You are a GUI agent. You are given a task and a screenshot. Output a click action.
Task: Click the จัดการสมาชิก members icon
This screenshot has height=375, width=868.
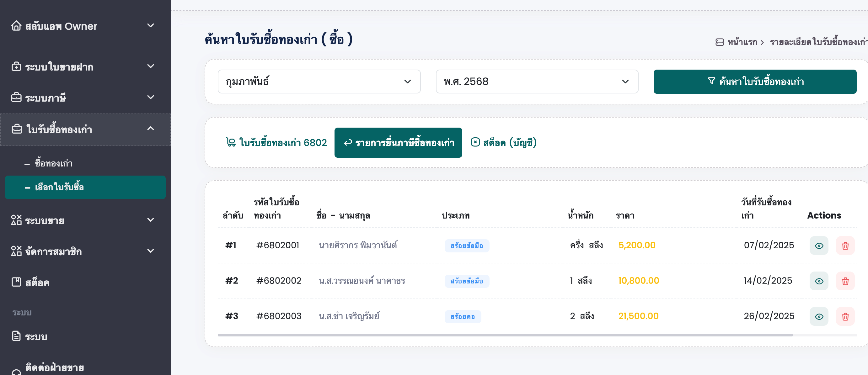[x=17, y=251]
